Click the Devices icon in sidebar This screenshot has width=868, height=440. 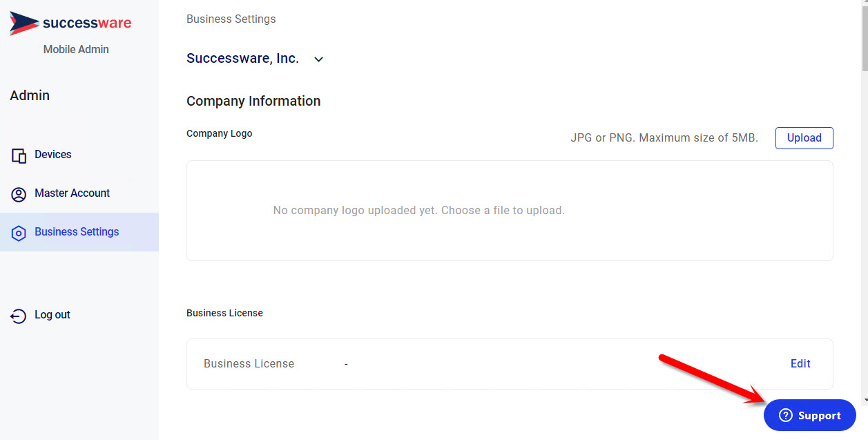[19, 155]
